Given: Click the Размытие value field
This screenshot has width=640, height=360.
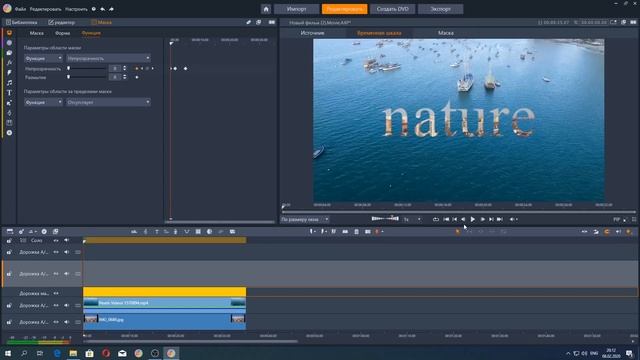Looking at the screenshot, I should pos(115,77).
